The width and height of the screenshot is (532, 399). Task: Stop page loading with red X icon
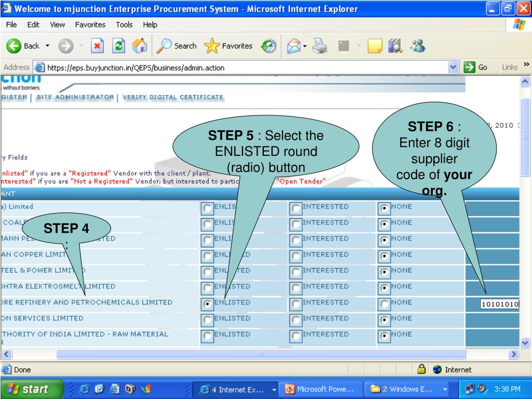[x=97, y=46]
